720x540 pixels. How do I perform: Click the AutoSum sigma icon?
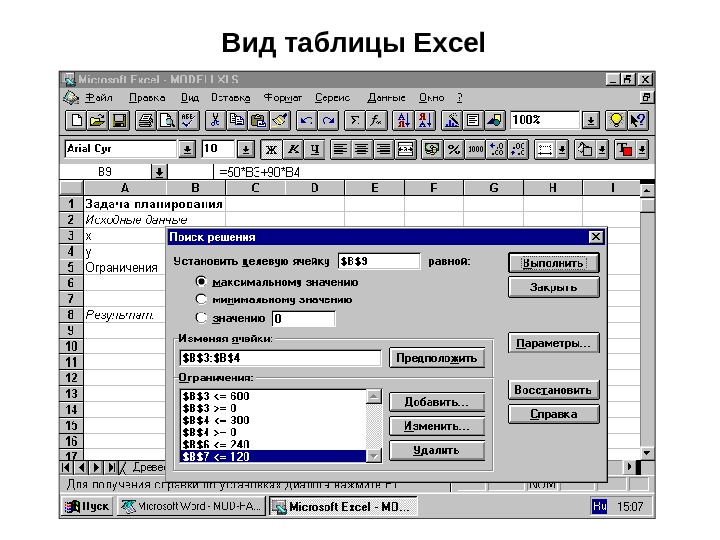[354, 121]
